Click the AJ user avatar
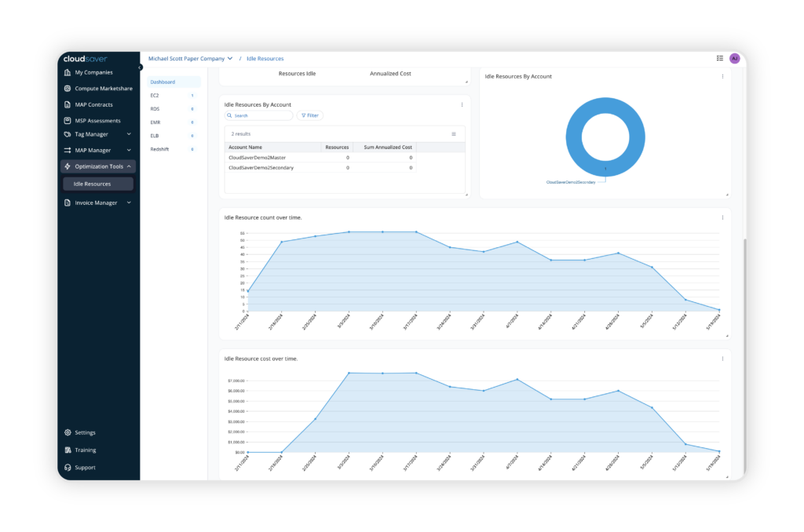804x532 pixels. (734, 58)
